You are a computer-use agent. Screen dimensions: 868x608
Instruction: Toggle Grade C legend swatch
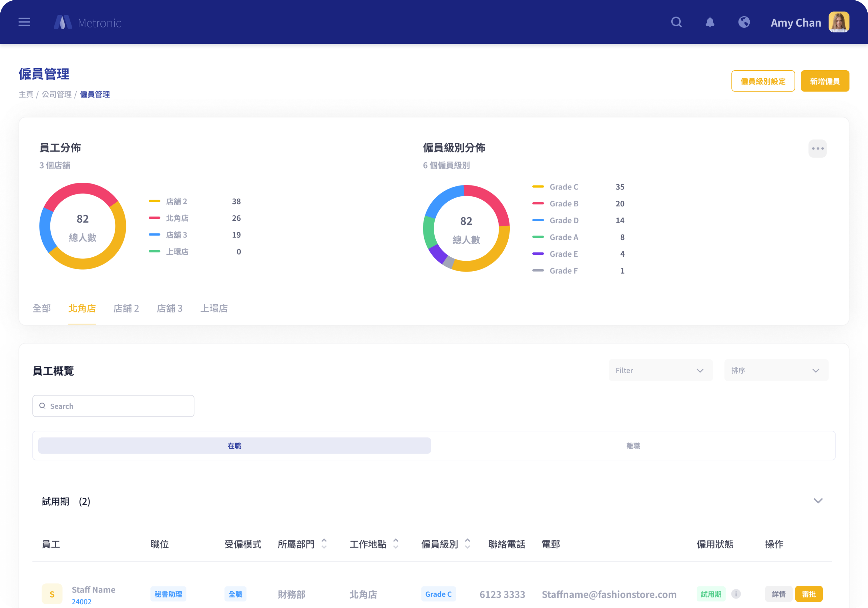[538, 187]
